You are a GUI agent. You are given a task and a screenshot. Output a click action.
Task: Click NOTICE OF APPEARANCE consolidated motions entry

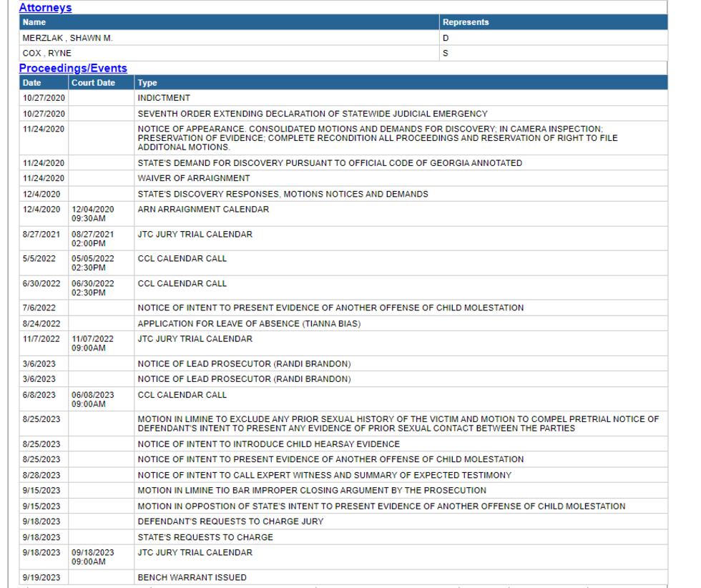[378, 138]
